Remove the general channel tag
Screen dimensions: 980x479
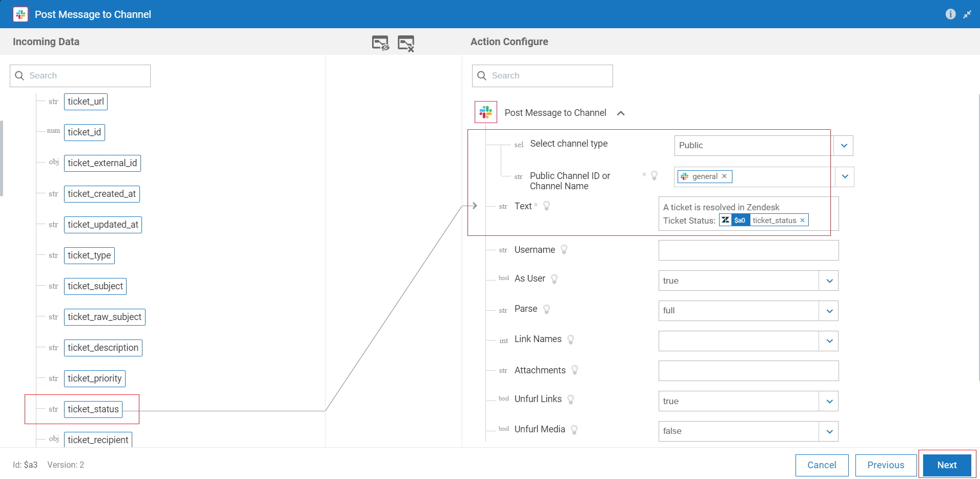pyautogui.click(x=724, y=176)
